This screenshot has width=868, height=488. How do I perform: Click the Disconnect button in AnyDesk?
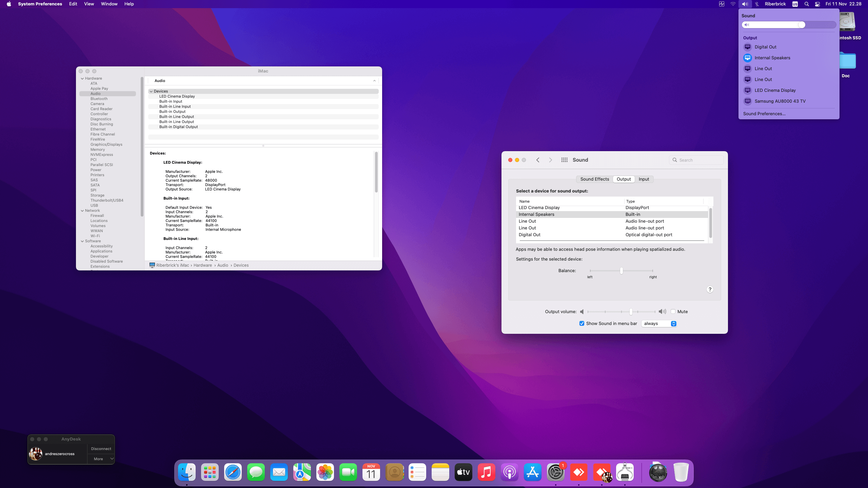[101, 449]
